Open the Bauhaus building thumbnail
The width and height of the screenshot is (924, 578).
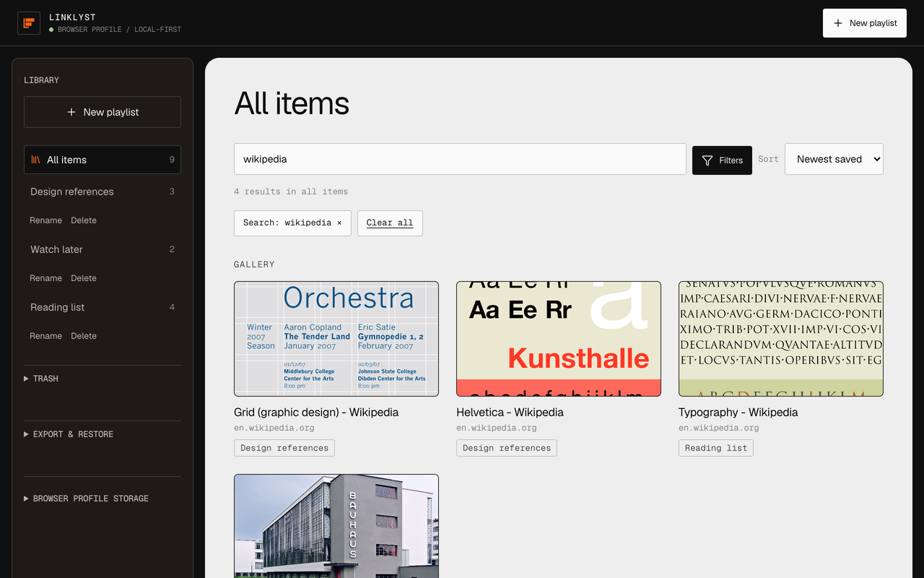coord(336,526)
